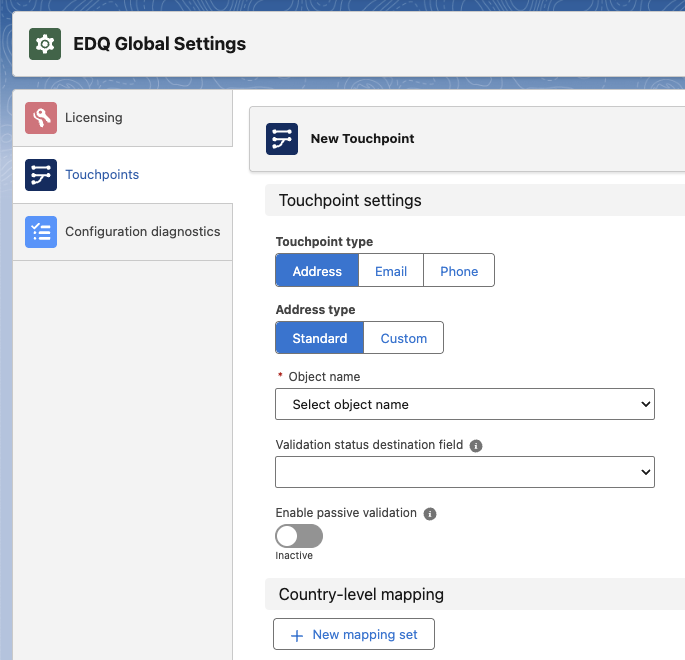Screen dimensions: 685x660
Task: Click the Licensing key icon
Action: [41, 118]
